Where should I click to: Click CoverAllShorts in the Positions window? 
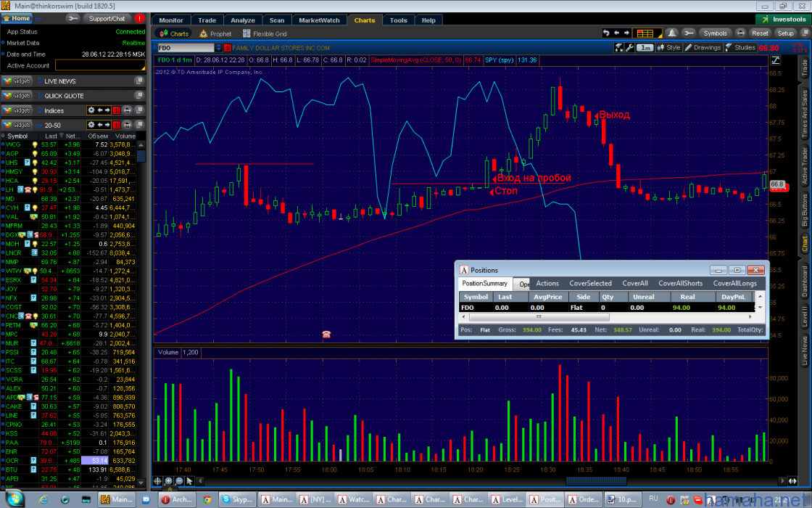tap(681, 284)
